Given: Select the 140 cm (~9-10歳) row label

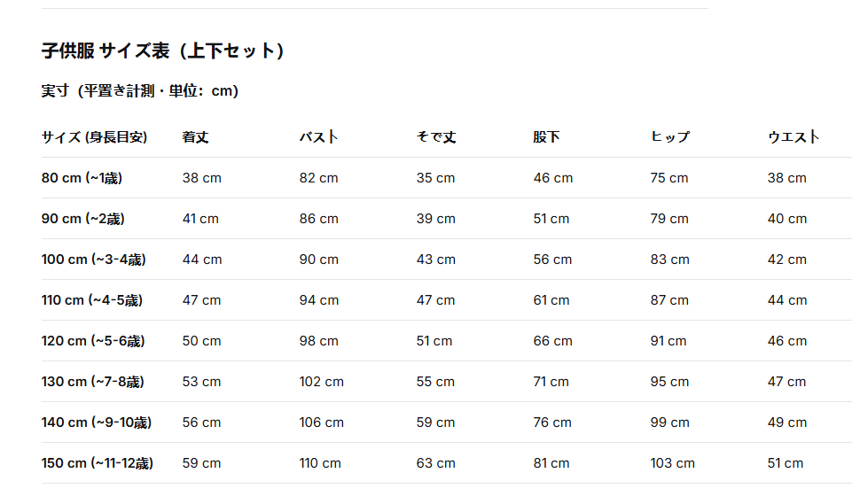Looking at the screenshot, I should coord(97,422).
